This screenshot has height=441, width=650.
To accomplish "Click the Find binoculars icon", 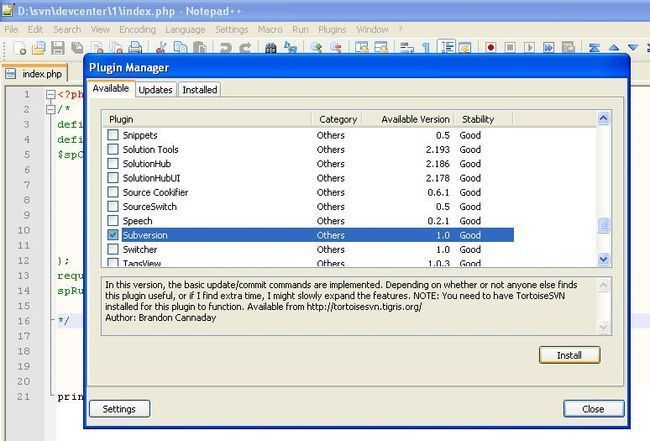I will 271,48.
